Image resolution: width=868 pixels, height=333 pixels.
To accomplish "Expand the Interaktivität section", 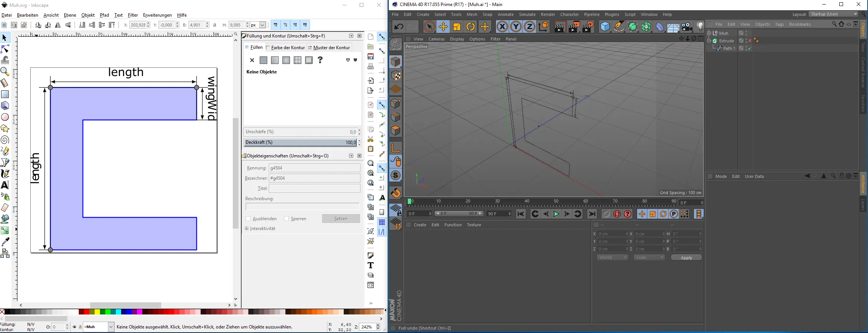I will coord(247,229).
